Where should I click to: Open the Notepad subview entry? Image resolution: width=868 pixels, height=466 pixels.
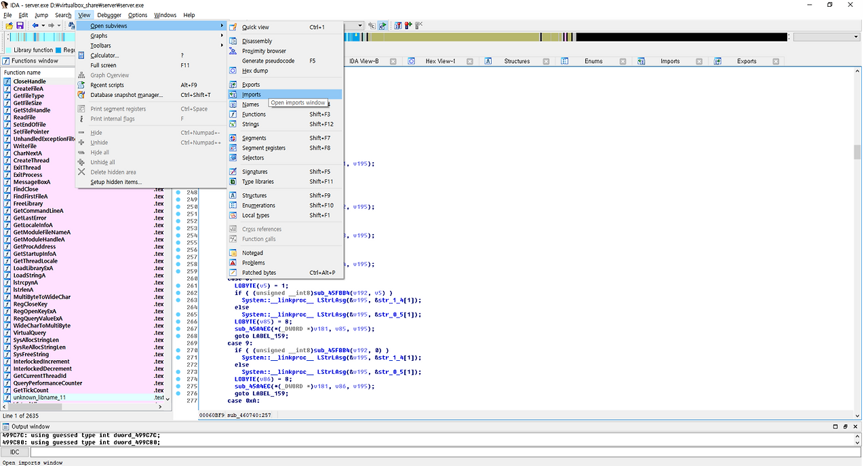click(x=285, y=253)
